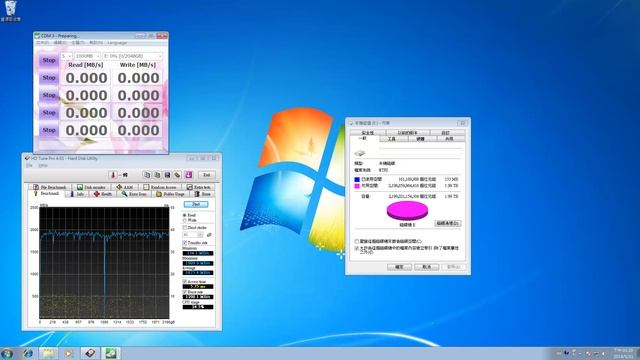
Task: Click the Disk Cleanup (磁碟清理) button
Action: tap(448, 223)
